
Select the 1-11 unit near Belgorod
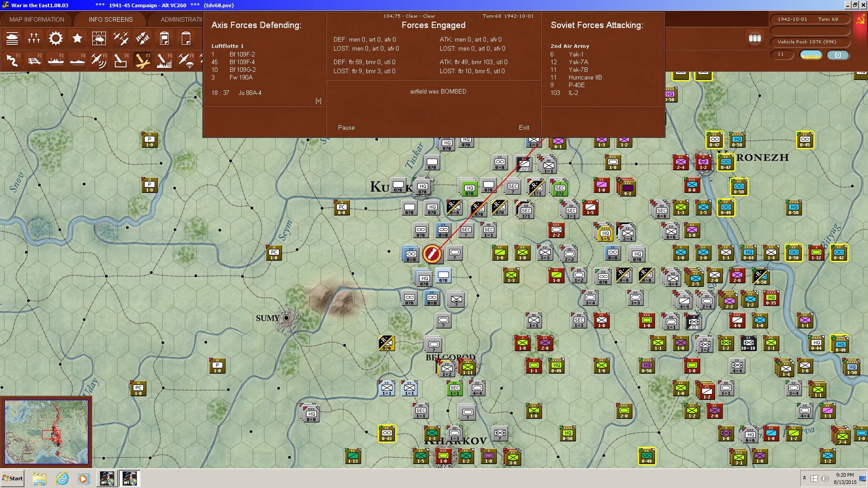(467, 368)
